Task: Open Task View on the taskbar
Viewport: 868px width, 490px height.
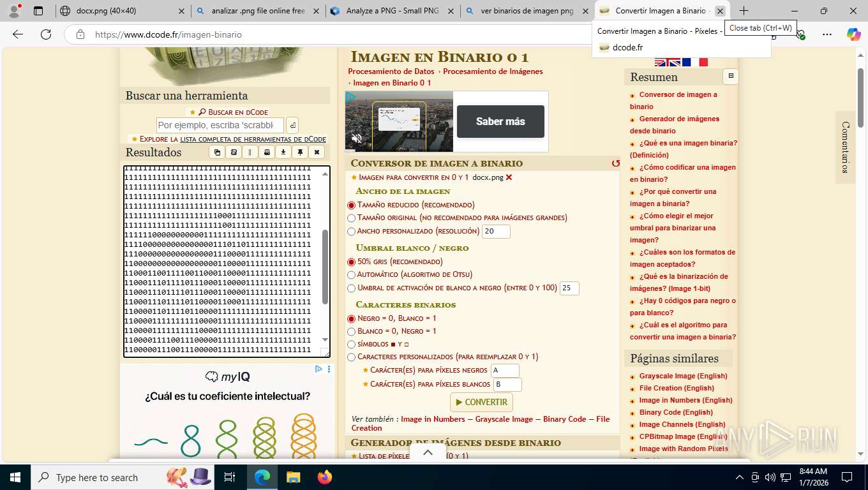Action: coord(230,477)
